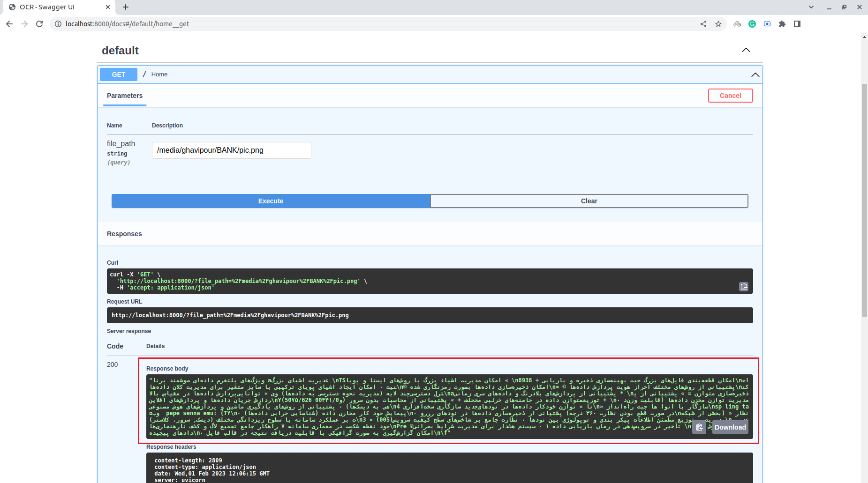Select the OCR - Swagger UI tab
The height and width of the screenshot is (483, 868).
56,7
